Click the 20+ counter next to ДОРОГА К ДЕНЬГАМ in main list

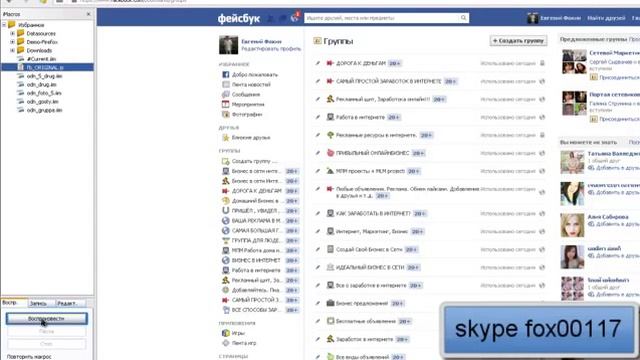(x=395, y=63)
